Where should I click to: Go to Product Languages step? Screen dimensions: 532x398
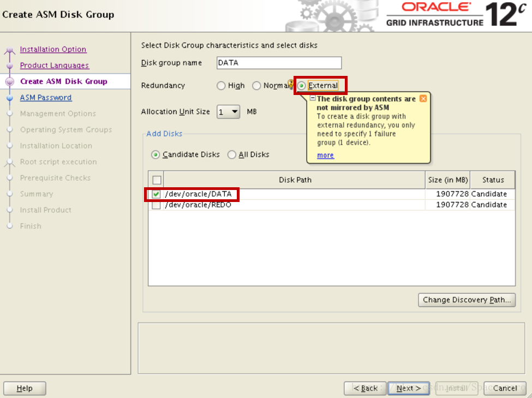click(x=54, y=65)
